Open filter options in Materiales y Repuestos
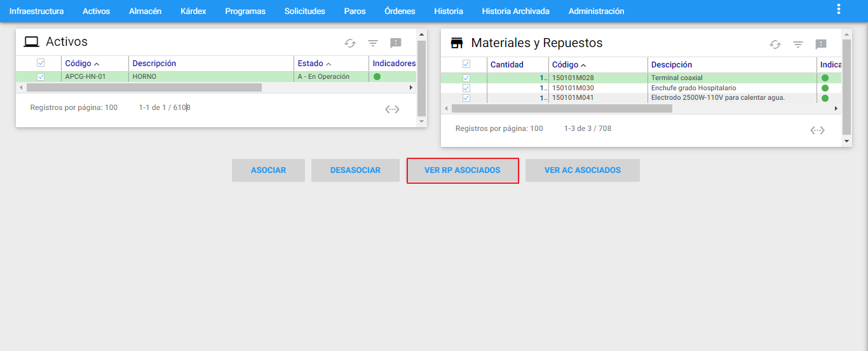This screenshot has width=868, height=351. point(798,45)
